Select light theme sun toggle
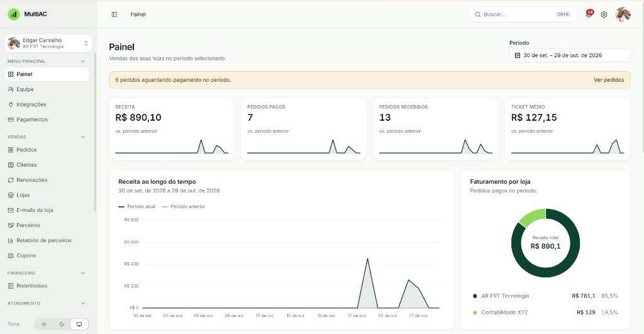 pos(44,324)
